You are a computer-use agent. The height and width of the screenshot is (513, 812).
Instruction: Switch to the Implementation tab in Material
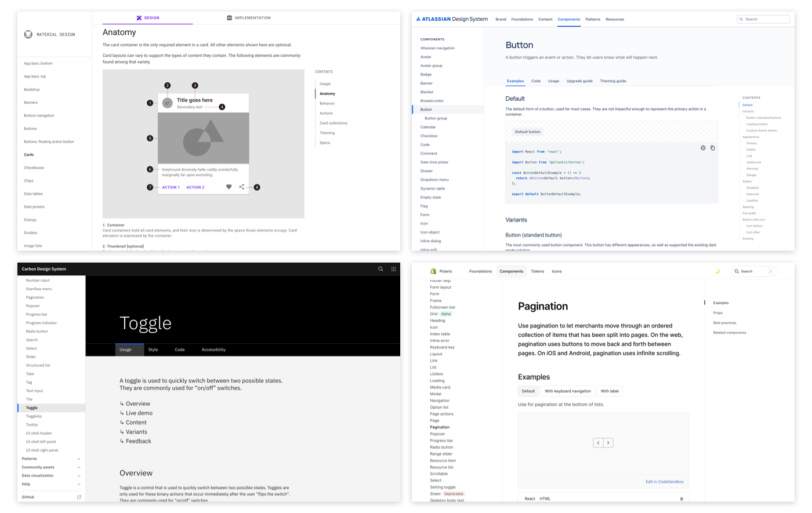click(x=249, y=18)
